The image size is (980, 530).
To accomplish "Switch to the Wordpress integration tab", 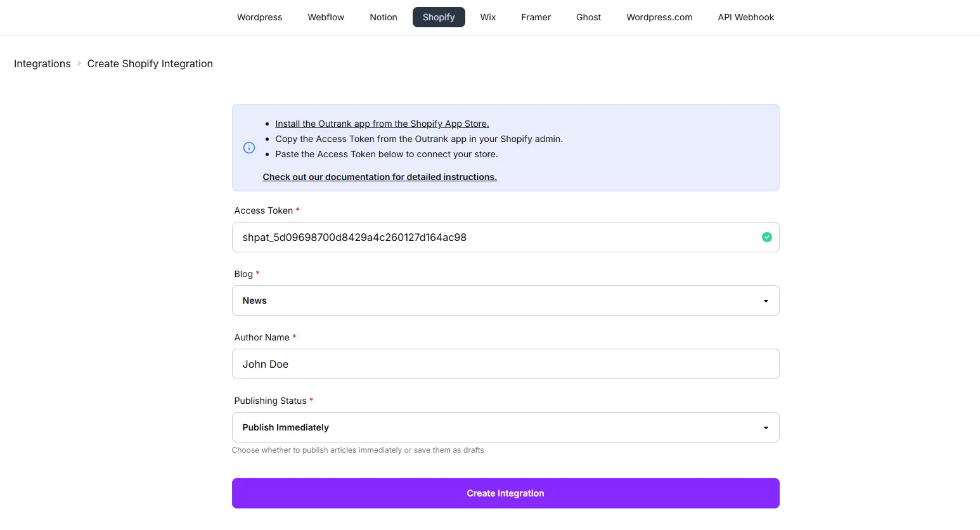I will [x=259, y=17].
